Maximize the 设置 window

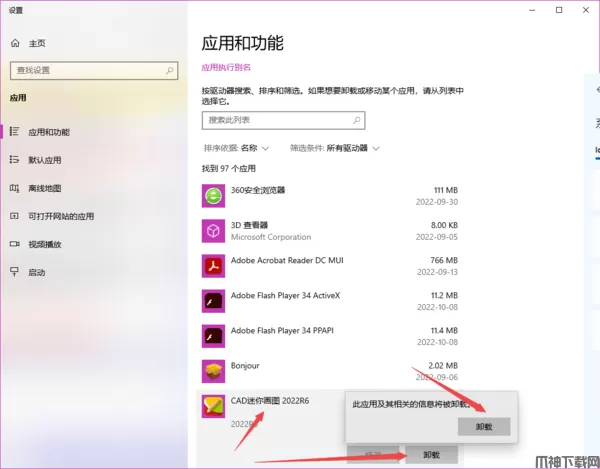(559, 10)
